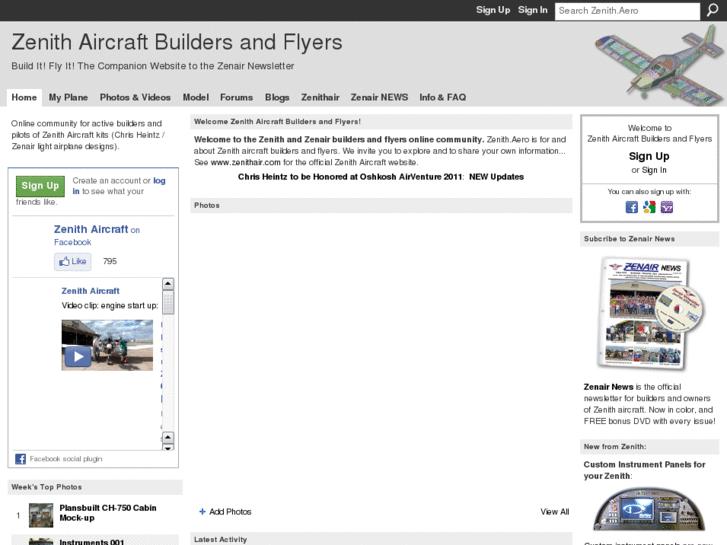This screenshot has height=545, width=727.
Task: Click the plus icon beside Add Photos
Action: point(202,512)
